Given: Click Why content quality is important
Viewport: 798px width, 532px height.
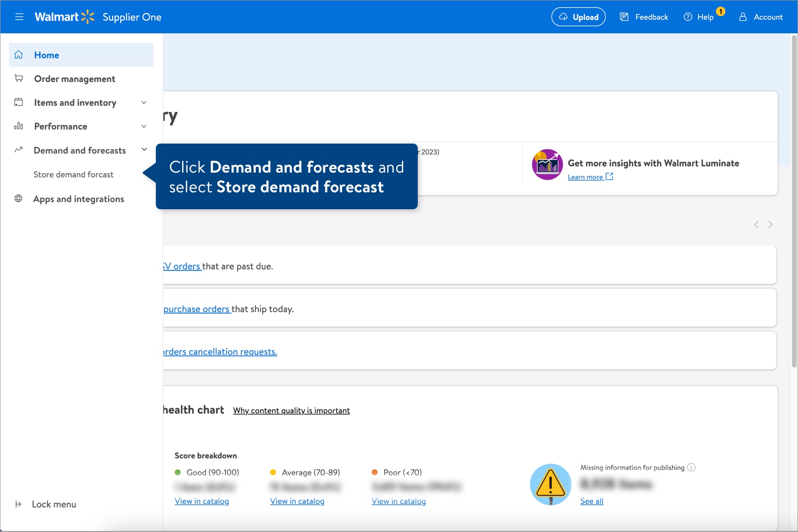Looking at the screenshot, I should (x=291, y=410).
